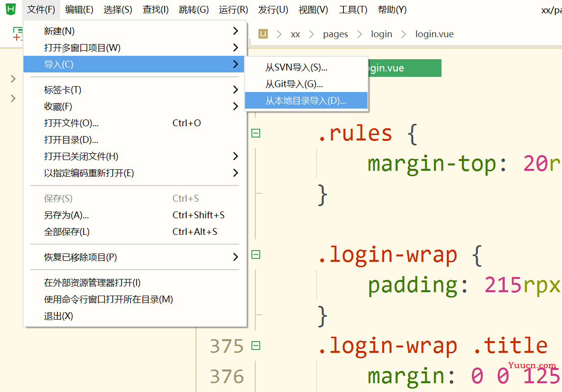The height and width of the screenshot is (392, 562).
Task: Click line number 375 in gutter
Action: click(x=227, y=346)
